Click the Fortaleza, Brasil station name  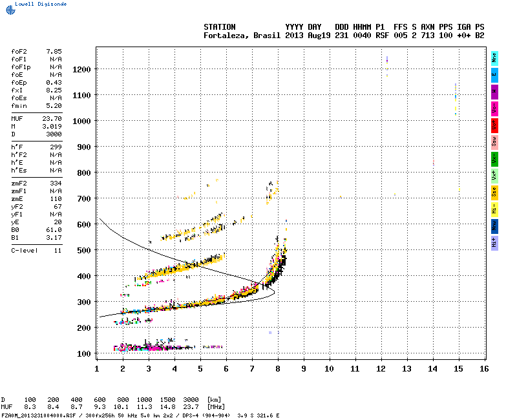(x=242, y=36)
